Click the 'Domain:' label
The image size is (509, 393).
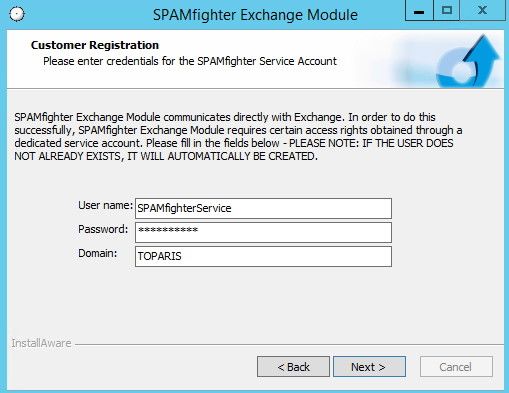(x=98, y=253)
